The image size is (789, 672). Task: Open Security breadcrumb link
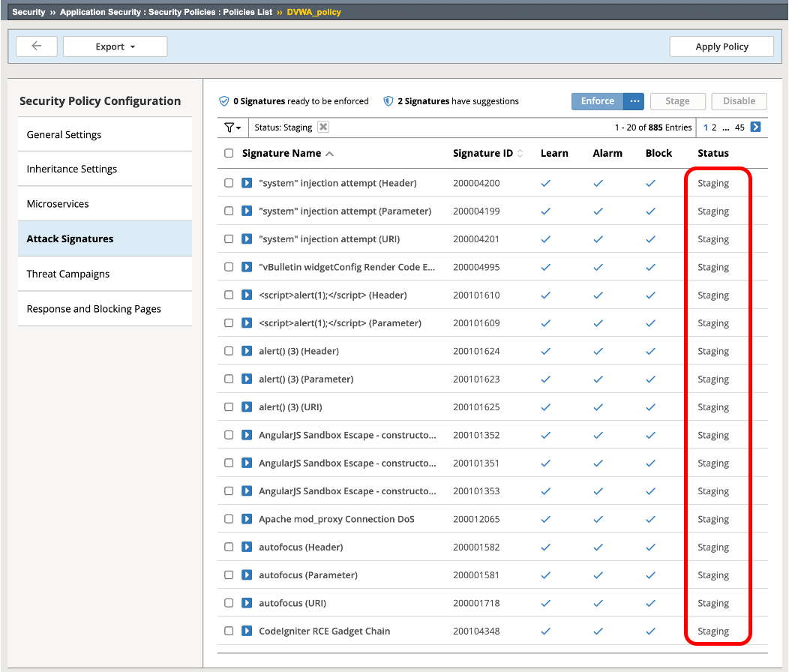[28, 12]
